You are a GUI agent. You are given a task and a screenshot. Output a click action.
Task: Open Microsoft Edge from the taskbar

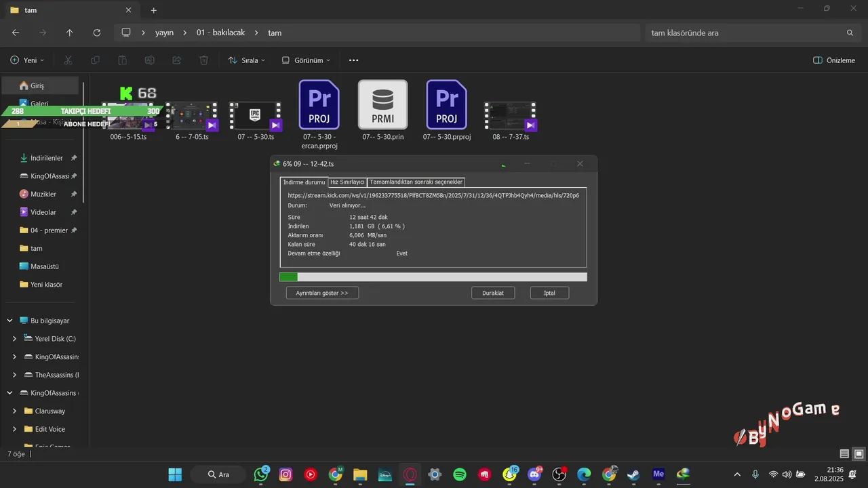point(584,474)
